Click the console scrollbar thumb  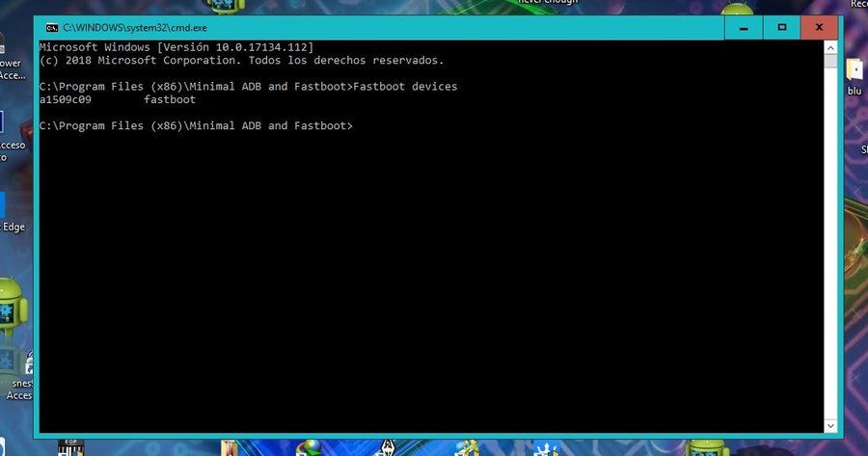coord(830,61)
